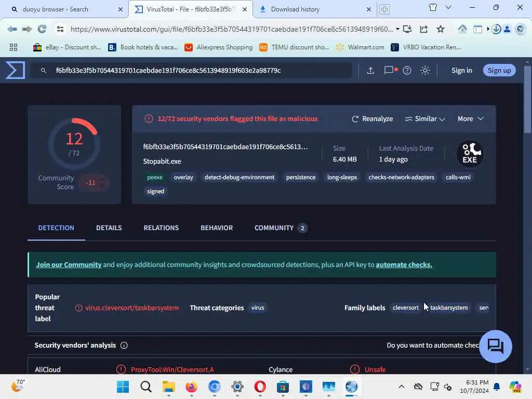Click the page vertical scrollbar

pos(527,100)
